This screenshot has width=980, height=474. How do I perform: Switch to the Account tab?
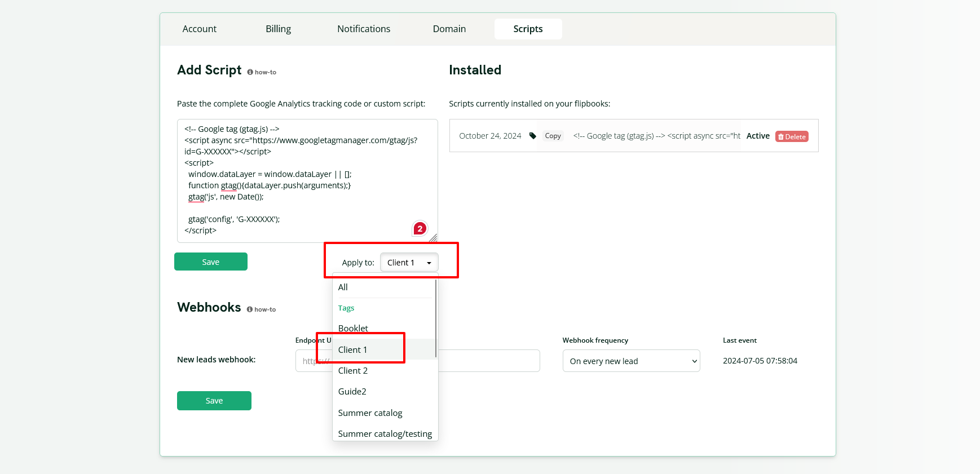199,29
